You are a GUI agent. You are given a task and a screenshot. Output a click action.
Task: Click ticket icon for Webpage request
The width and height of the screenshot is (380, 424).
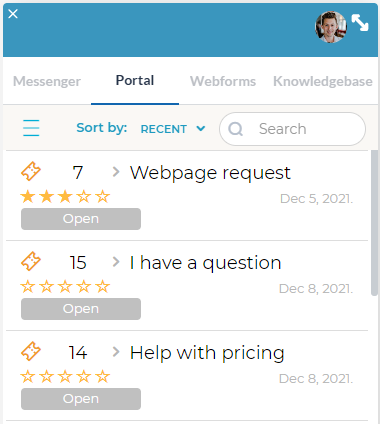[x=31, y=171]
